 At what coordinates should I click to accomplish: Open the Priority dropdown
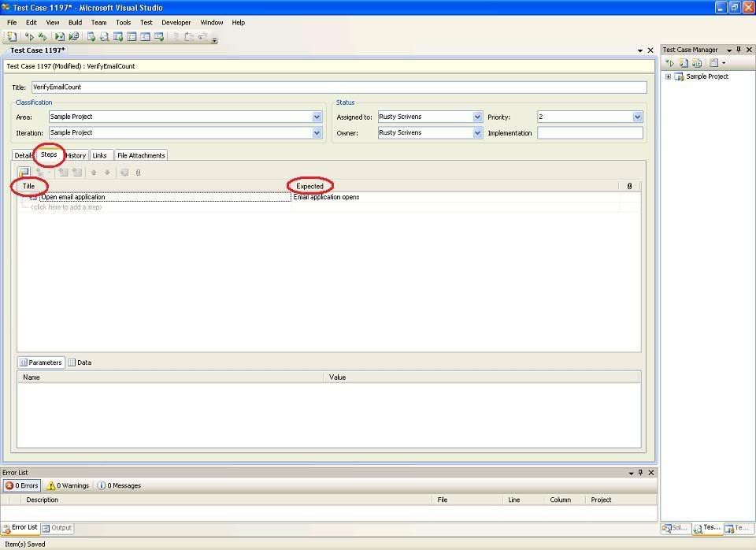637,117
